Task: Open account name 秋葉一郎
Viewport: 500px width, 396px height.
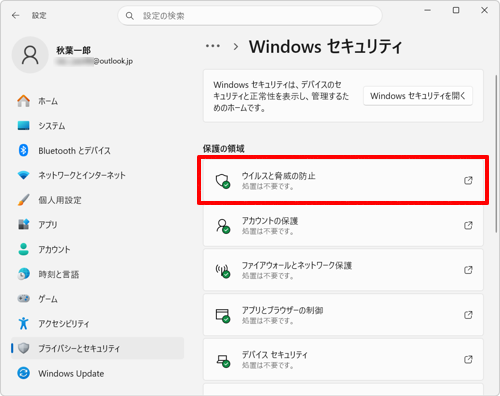Action: click(x=73, y=50)
